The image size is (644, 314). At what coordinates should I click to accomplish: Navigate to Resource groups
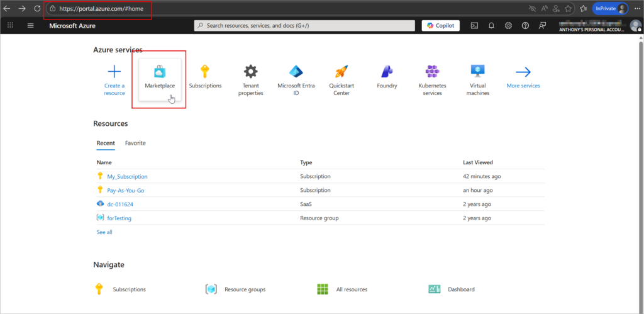click(x=245, y=289)
